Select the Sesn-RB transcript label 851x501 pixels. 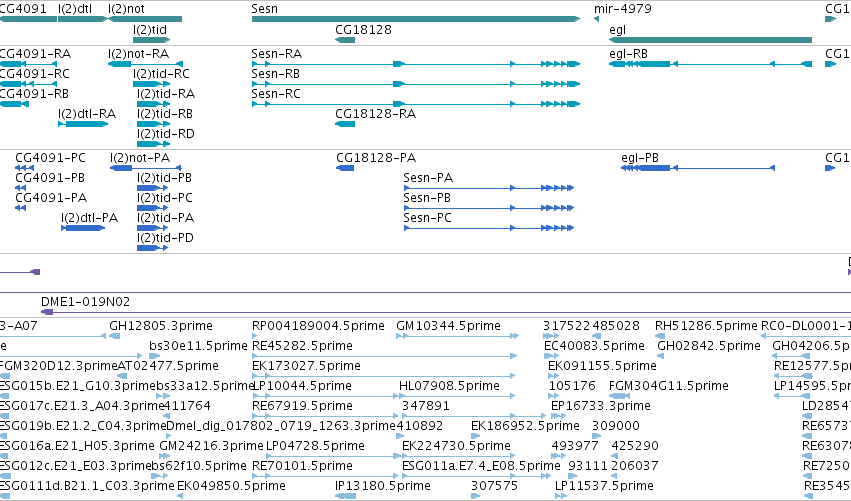(276, 74)
